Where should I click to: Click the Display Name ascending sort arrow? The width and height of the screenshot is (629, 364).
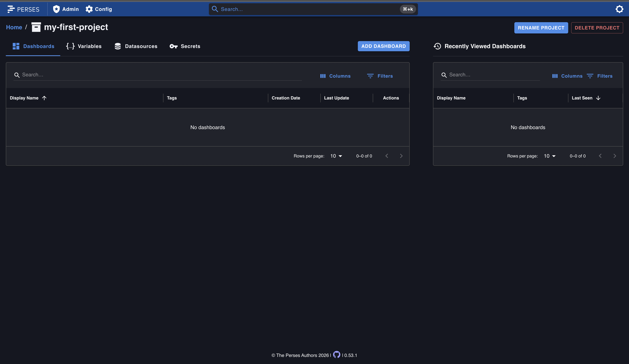[44, 98]
